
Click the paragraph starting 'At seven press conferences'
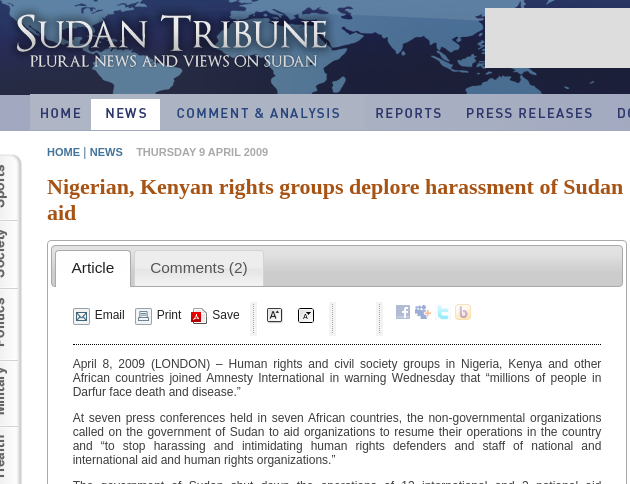pyautogui.click(x=337, y=439)
